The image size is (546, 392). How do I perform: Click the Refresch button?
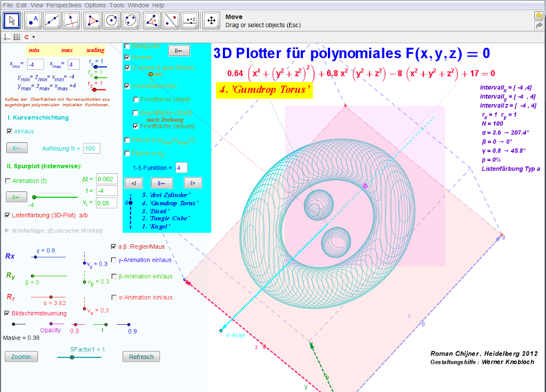pyautogui.click(x=141, y=357)
